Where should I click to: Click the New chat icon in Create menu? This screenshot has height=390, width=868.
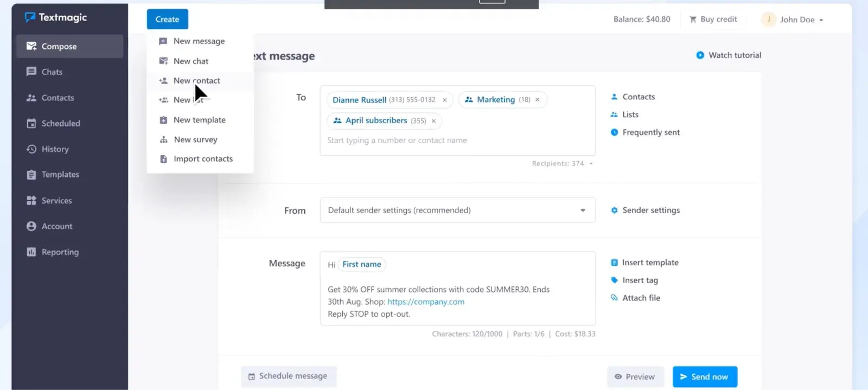[163, 61]
